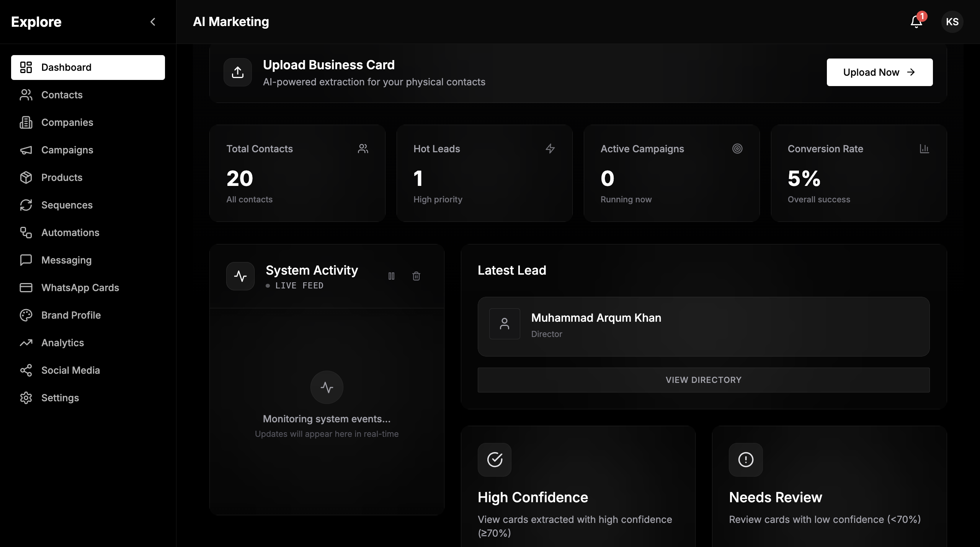Click the High Confidence checkmark icon
Viewport: 980px width, 547px height.
495,459
